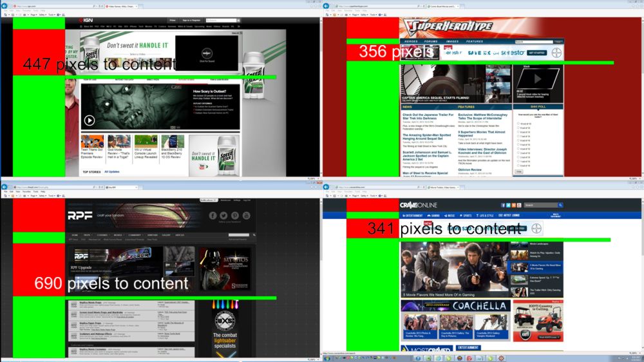Open the Sports section on CraveOnline nav

466,216
